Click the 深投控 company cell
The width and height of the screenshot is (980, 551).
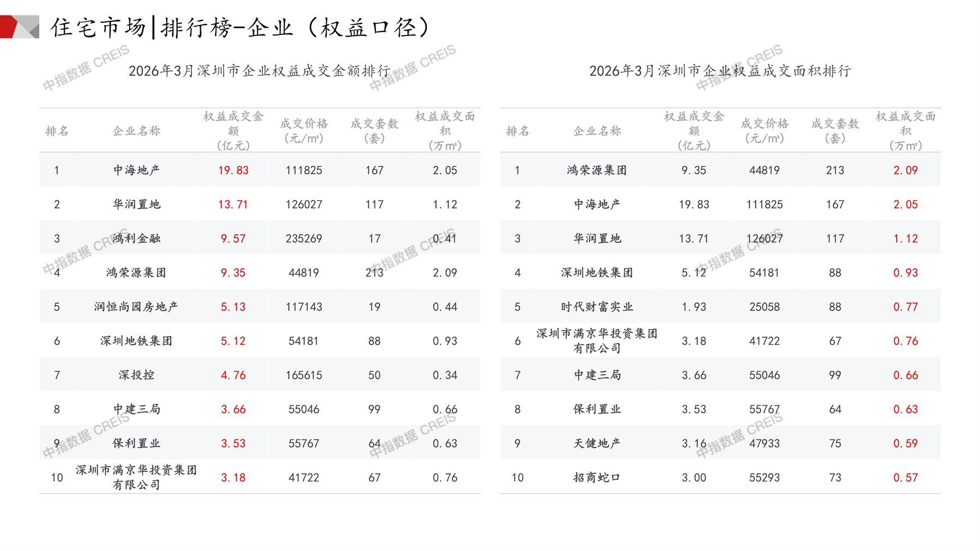[x=136, y=375]
